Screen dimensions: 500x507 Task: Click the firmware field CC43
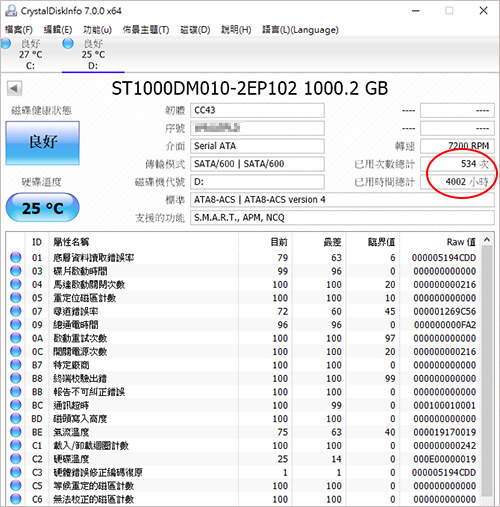point(257,110)
